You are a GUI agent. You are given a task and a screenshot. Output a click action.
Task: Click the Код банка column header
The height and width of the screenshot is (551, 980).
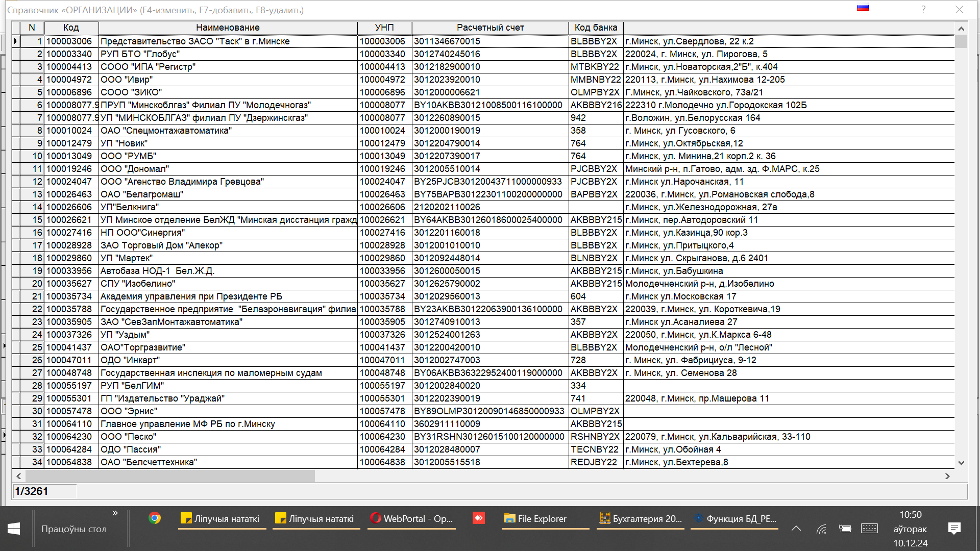(x=596, y=28)
